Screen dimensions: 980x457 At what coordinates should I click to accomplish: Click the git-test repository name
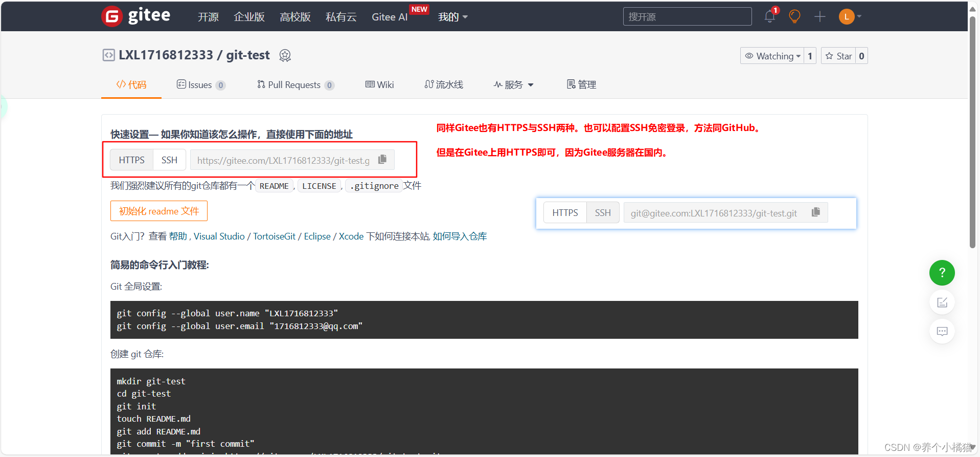[x=248, y=55]
